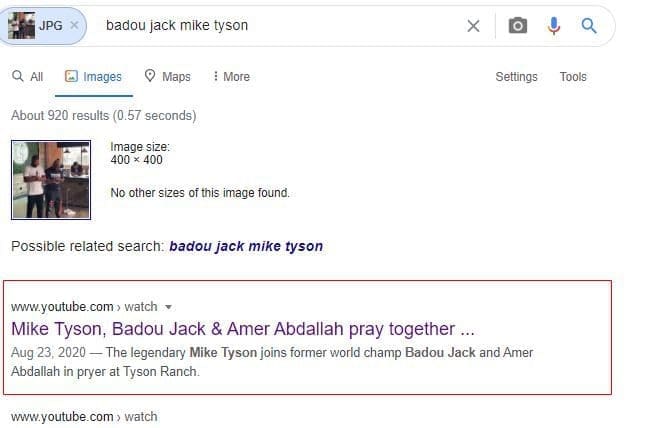Switch to the All results tab
This screenshot has width=669, height=428.
point(28,77)
